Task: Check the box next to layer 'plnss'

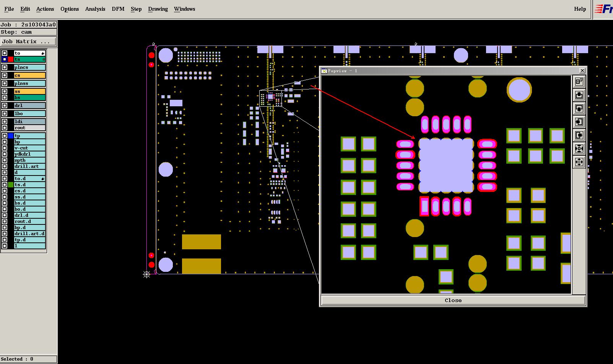Action: point(5,83)
